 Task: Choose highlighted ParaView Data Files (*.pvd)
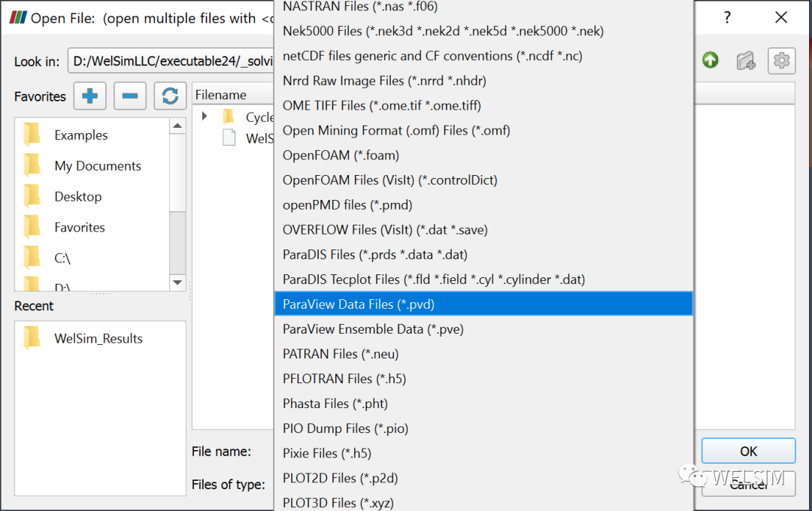tap(483, 304)
